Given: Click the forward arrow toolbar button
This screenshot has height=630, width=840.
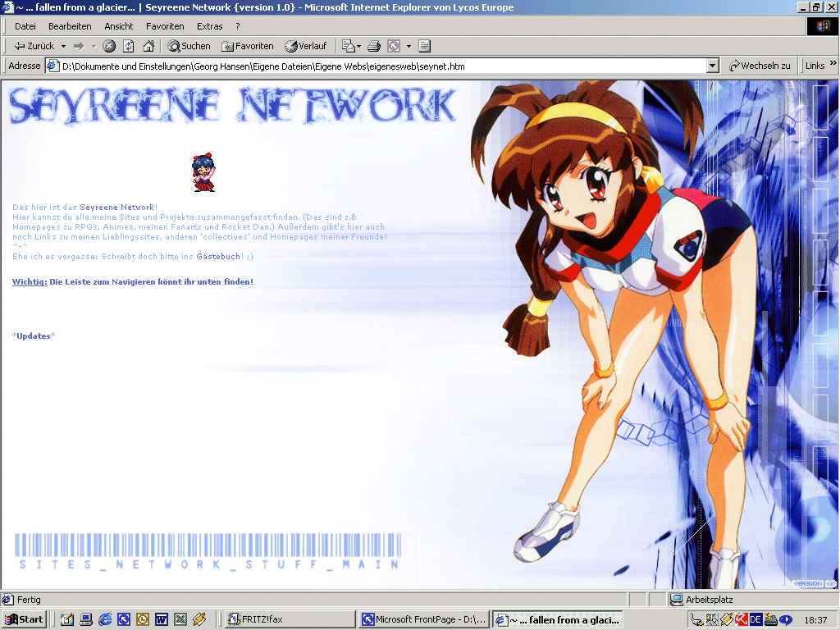Looking at the screenshot, I should click(x=79, y=46).
